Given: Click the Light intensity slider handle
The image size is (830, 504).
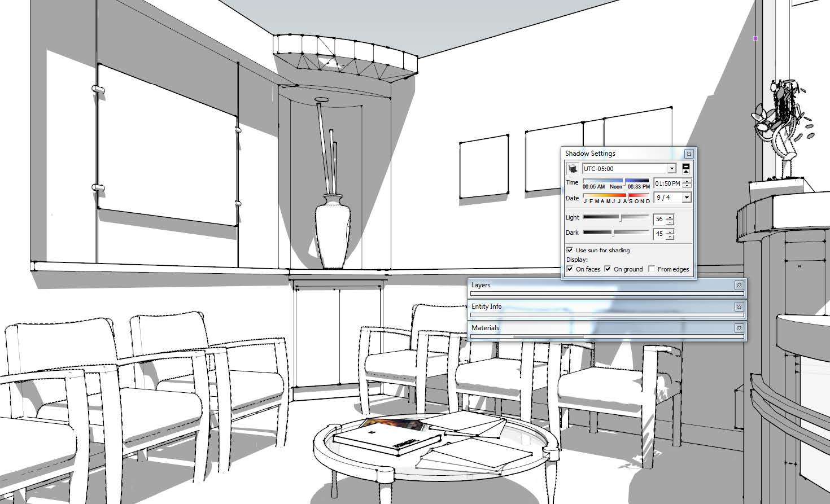Looking at the screenshot, I should [621, 218].
